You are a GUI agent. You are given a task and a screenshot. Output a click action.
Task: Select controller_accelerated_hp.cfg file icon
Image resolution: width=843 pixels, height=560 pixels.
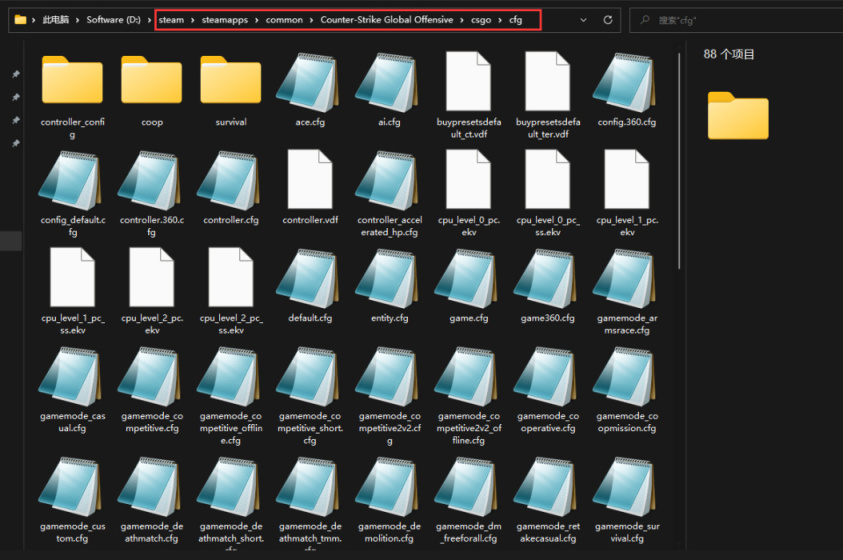tap(389, 181)
